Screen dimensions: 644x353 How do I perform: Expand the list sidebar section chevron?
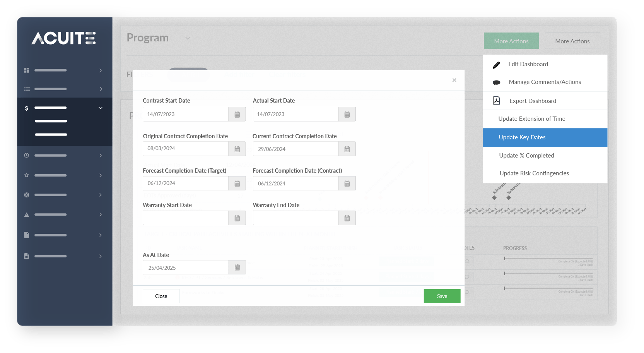pos(101,89)
